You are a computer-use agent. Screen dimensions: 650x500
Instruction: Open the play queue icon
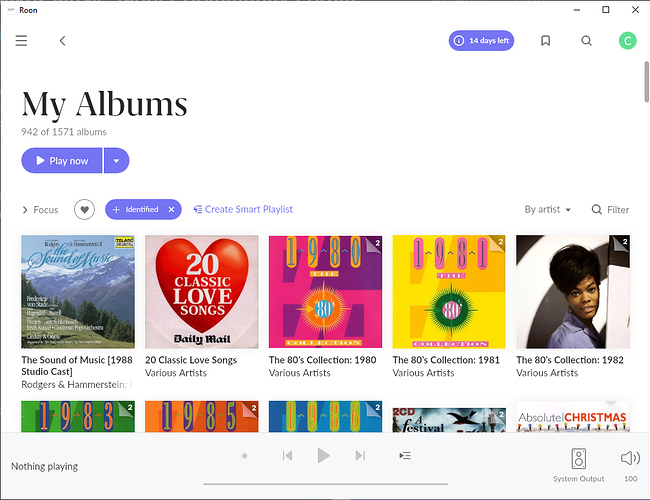404,456
